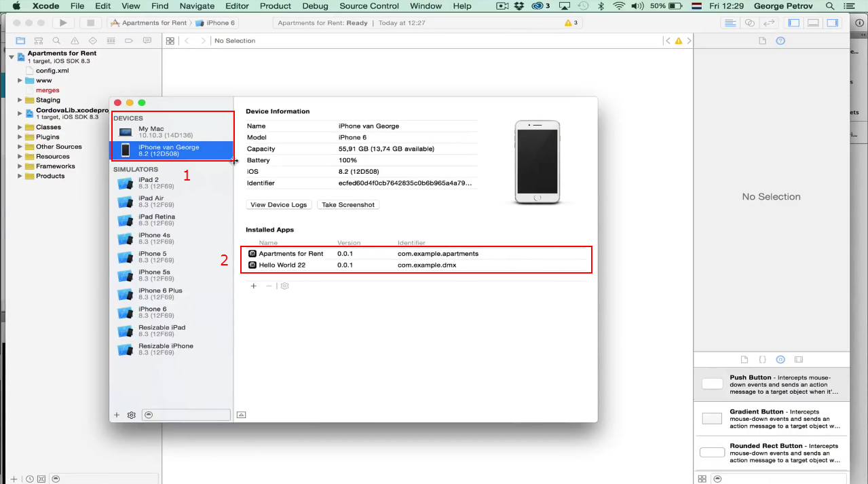868x484 pixels.
Task: Open the test navigator diamond icon
Action: click(93, 41)
